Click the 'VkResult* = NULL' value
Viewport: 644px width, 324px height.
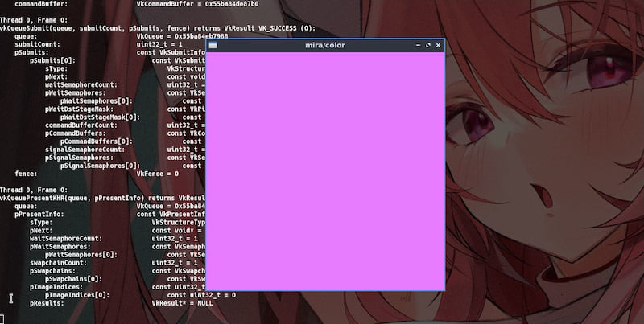(x=183, y=303)
